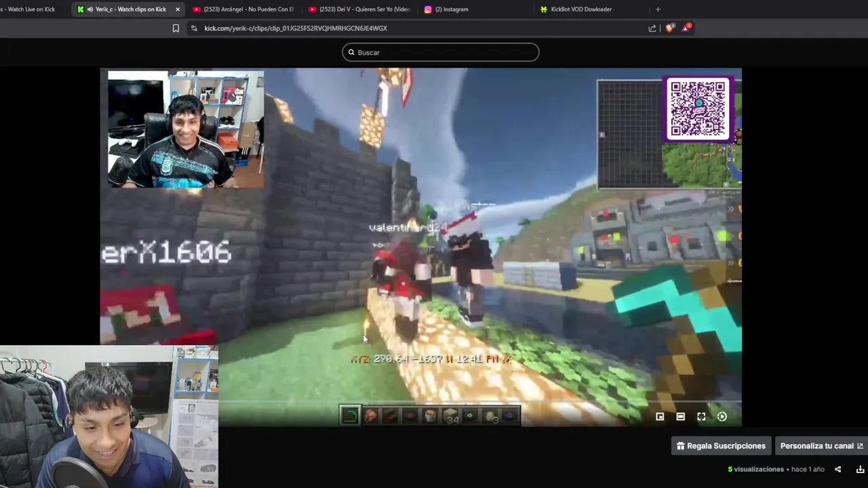Switch to Arcángel No Pueden Con El tab

(x=243, y=9)
